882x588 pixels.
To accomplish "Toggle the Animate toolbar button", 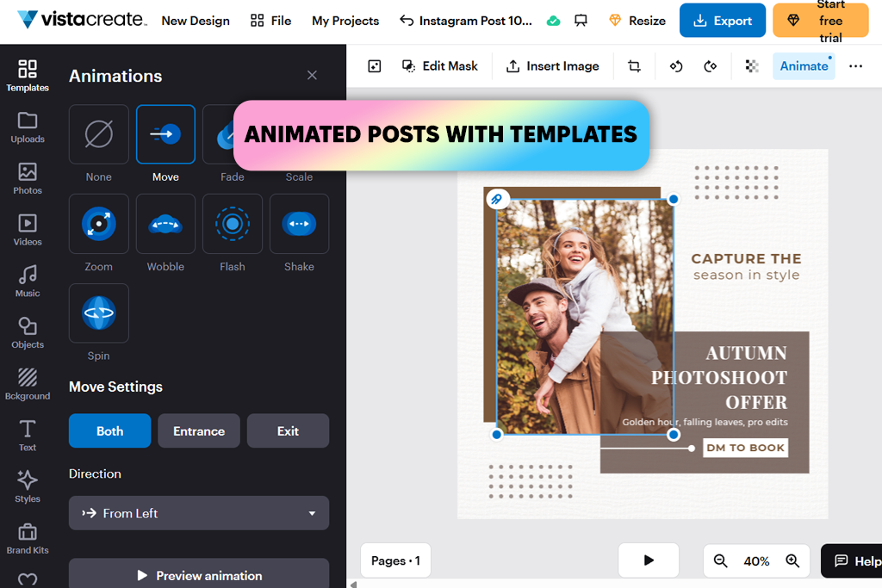I will pyautogui.click(x=804, y=66).
